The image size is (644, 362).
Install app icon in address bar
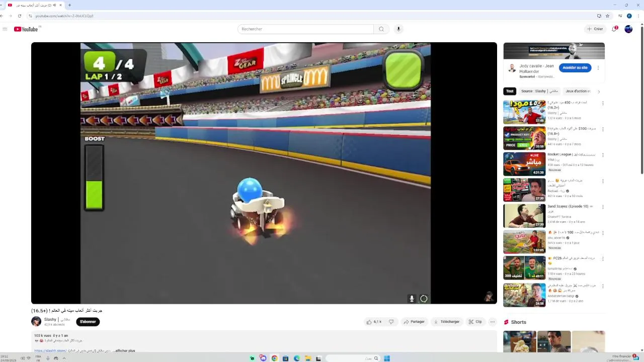(x=599, y=16)
